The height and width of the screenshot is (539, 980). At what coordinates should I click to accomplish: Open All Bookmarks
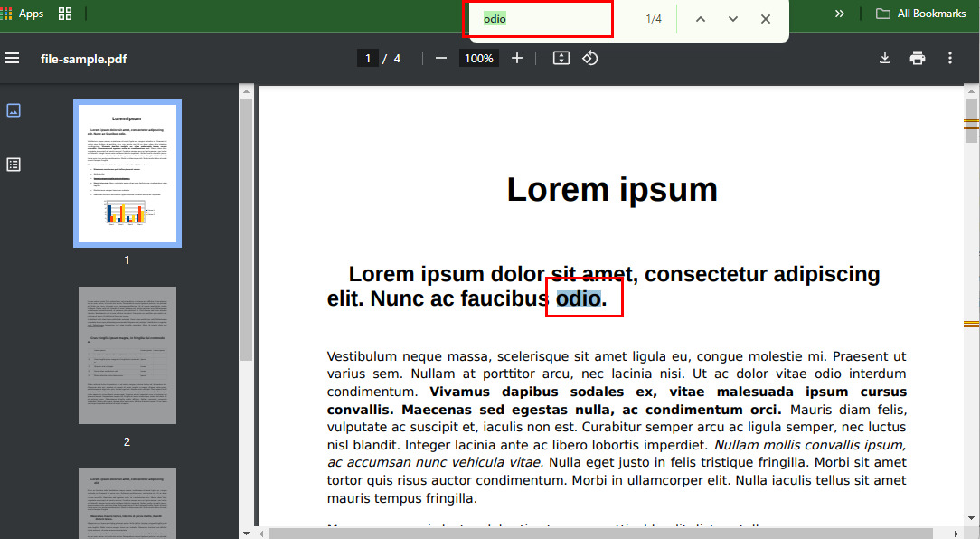921,14
